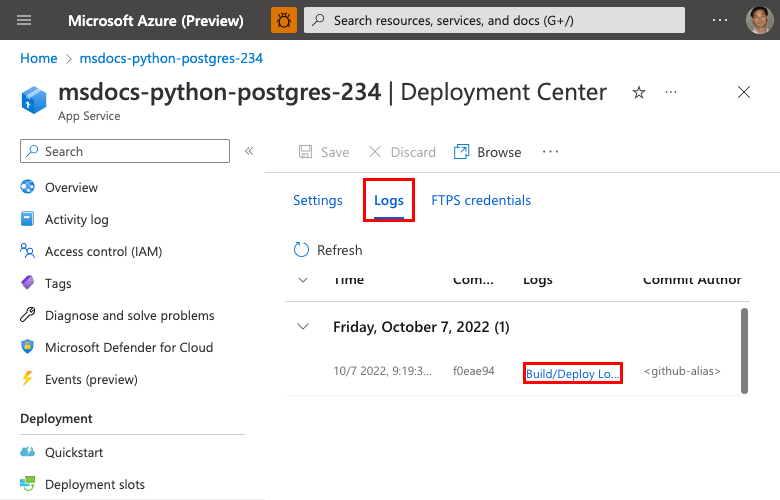The width and height of the screenshot is (780, 500).
Task: Collapse the sidebar with double chevron
Action: [249, 151]
